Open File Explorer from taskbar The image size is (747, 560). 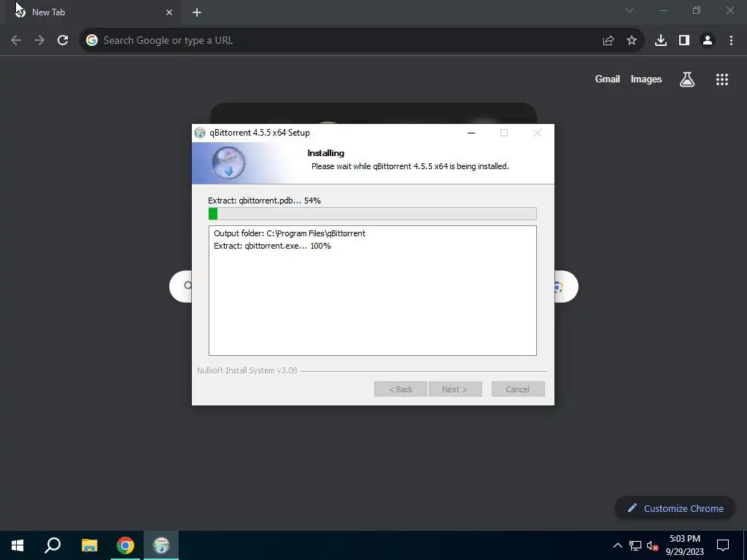89,545
